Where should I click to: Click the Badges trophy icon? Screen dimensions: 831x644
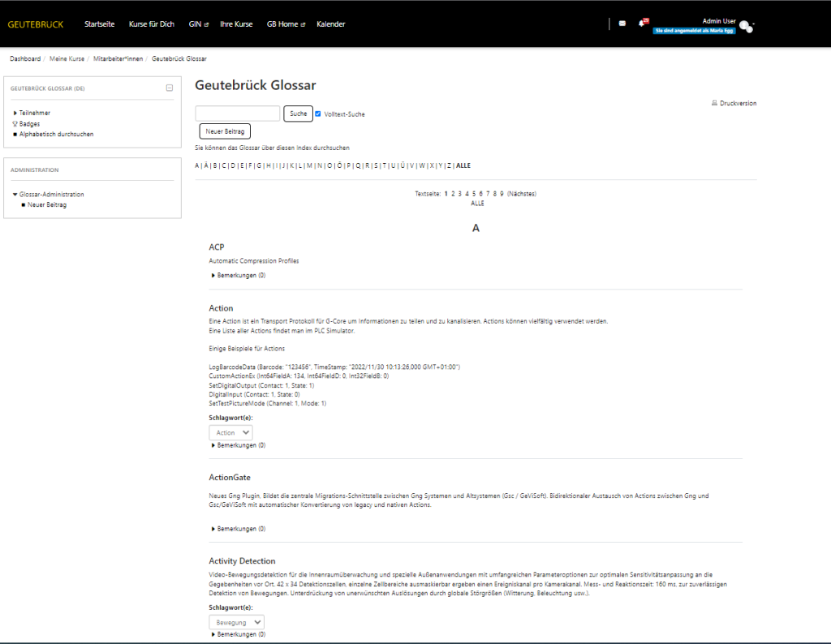[x=15, y=124]
